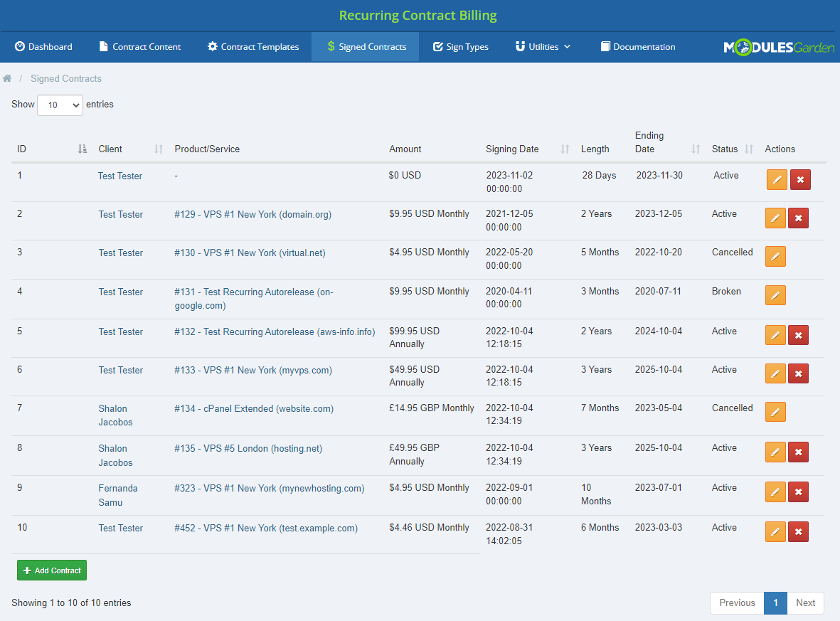Image resolution: width=840 pixels, height=621 pixels.
Task: Delete contract ID 1 with red X
Action: pos(800,179)
